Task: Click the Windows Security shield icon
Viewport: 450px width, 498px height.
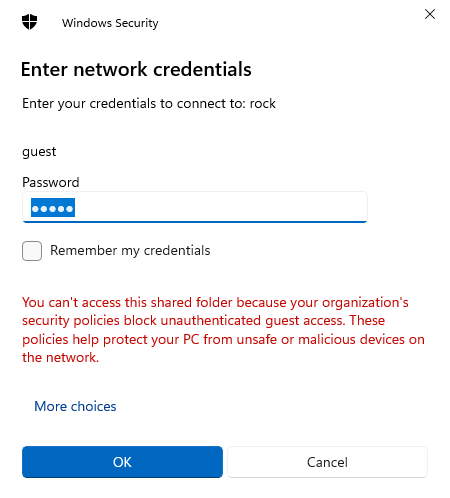Action: point(29,22)
